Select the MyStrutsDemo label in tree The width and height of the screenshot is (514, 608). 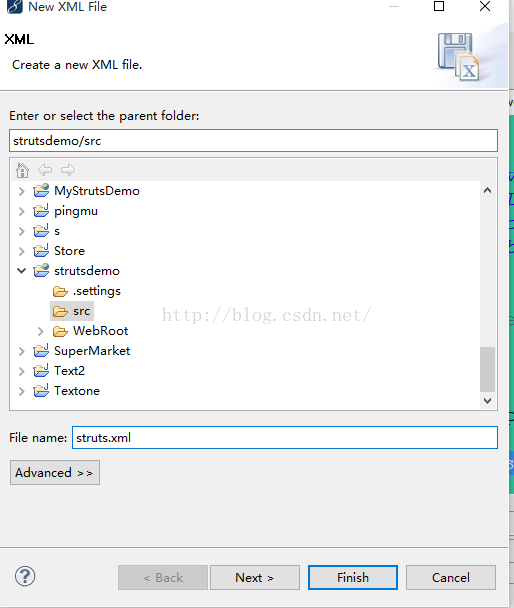point(97,191)
